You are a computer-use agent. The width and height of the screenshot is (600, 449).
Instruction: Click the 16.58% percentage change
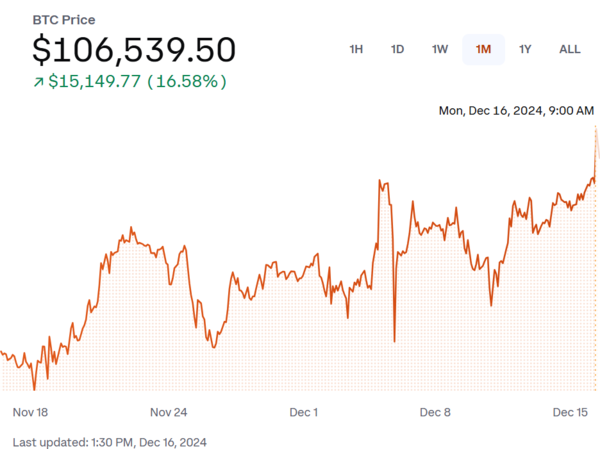[187, 81]
